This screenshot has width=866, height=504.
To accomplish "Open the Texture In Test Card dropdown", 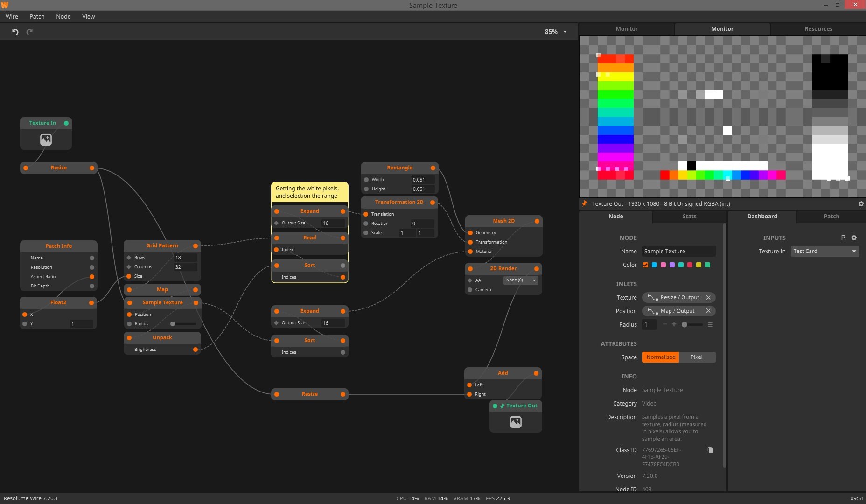I will [x=824, y=251].
